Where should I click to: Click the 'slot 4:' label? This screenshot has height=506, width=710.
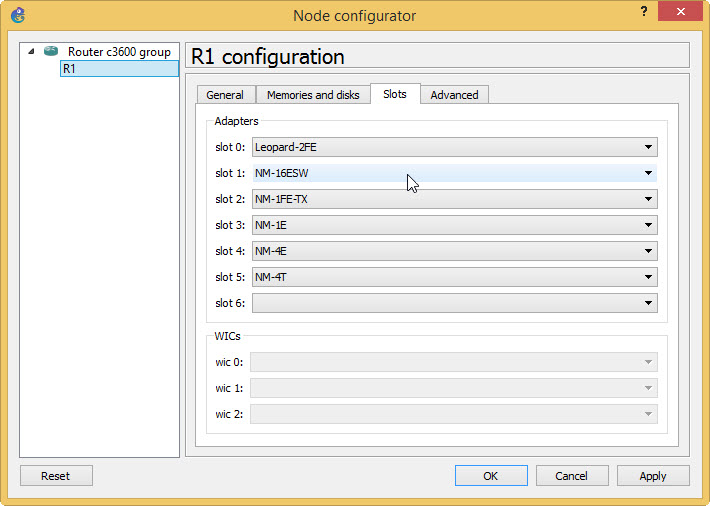230,251
